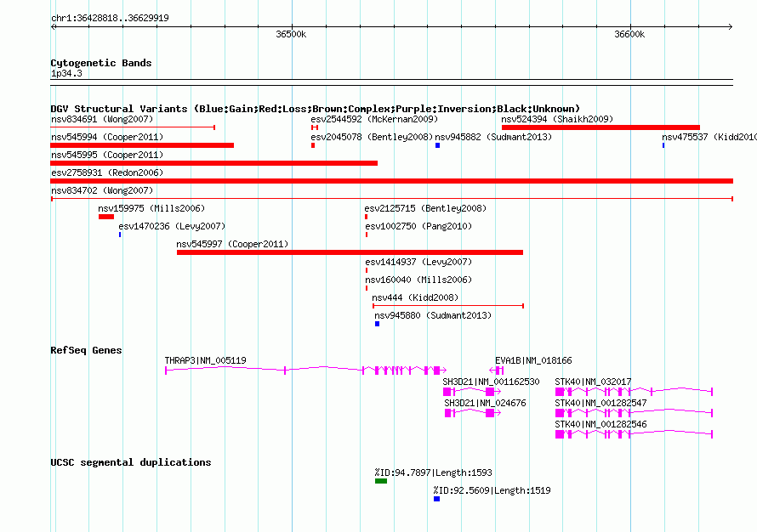Click the esv2125715 (Bentley2008) label
The height and width of the screenshot is (532, 757).
click(425, 208)
